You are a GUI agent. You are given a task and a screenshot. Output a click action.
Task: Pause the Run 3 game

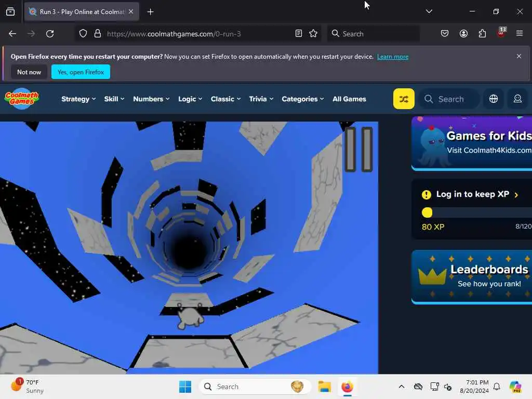(x=358, y=149)
